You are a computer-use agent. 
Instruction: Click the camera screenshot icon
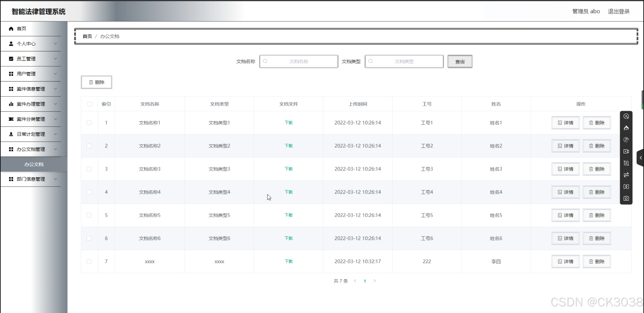626,198
